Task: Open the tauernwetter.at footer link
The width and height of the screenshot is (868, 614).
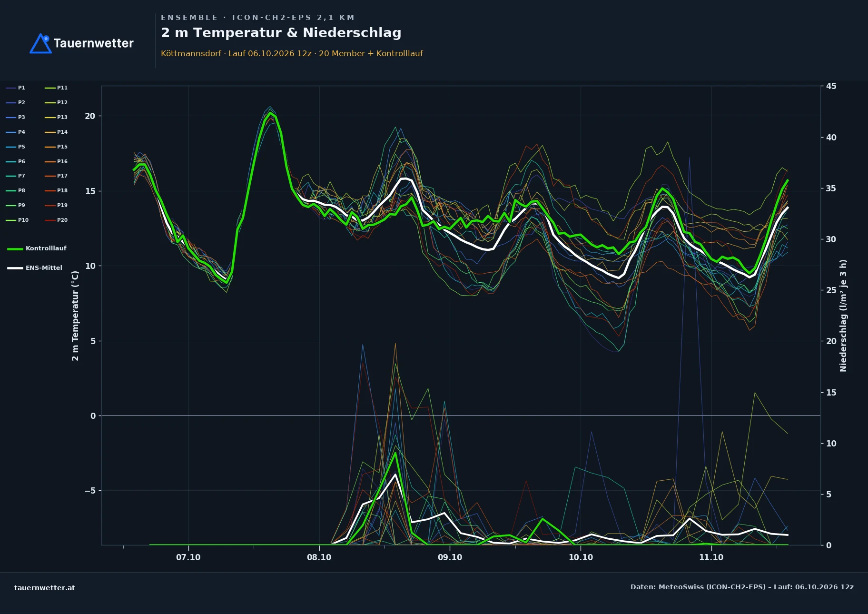Action: pyautogui.click(x=44, y=588)
